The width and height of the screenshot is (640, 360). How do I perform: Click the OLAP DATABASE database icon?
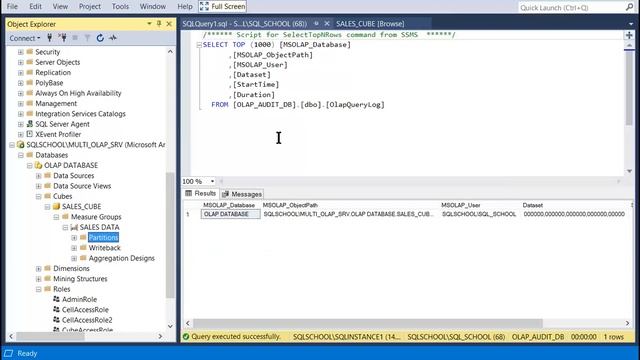[38, 165]
